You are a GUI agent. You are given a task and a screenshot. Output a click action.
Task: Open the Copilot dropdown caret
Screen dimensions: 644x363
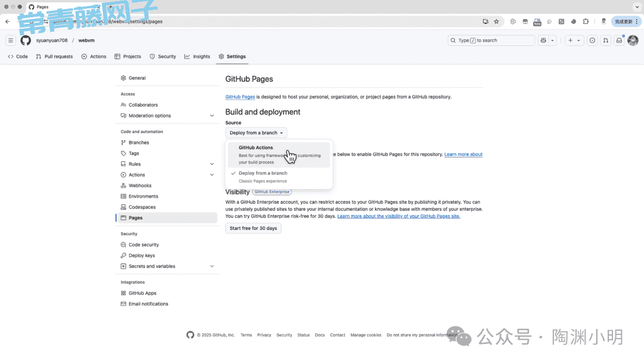pos(552,40)
